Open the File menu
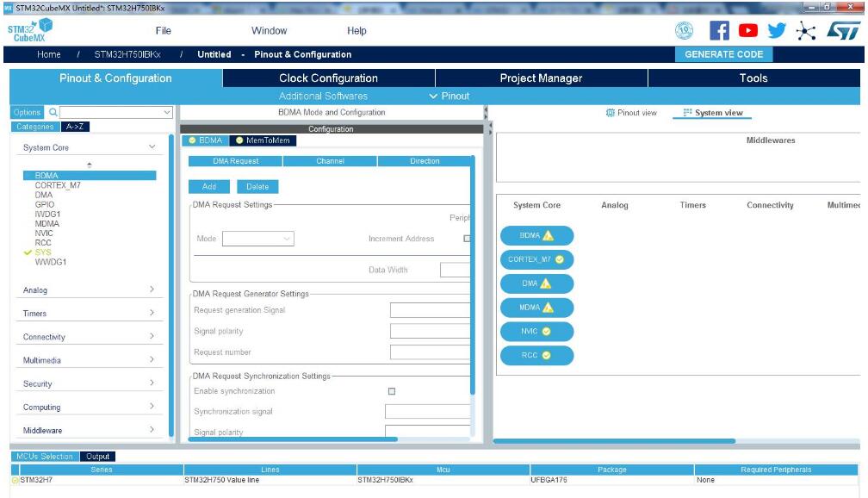868x498 pixels. [164, 31]
